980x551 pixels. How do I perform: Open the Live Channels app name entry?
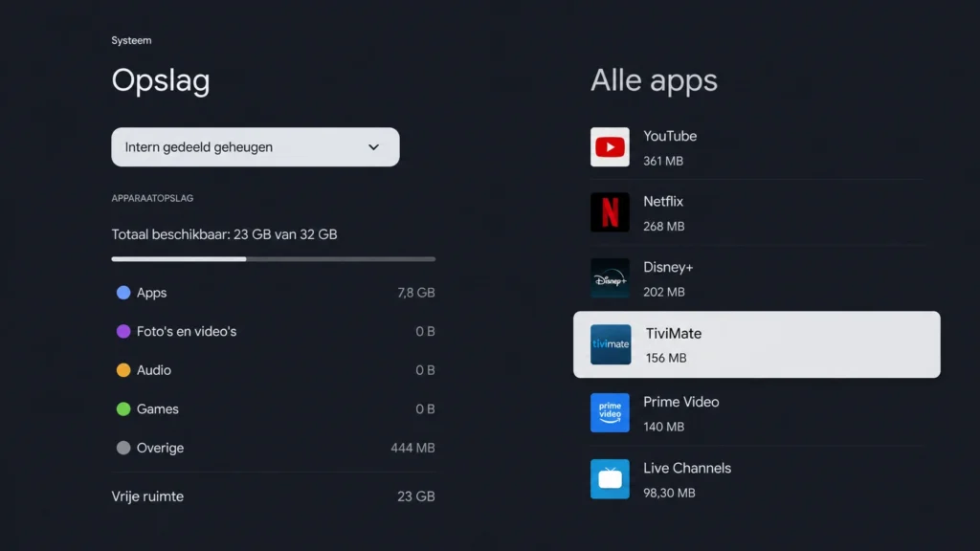coord(687,468)
